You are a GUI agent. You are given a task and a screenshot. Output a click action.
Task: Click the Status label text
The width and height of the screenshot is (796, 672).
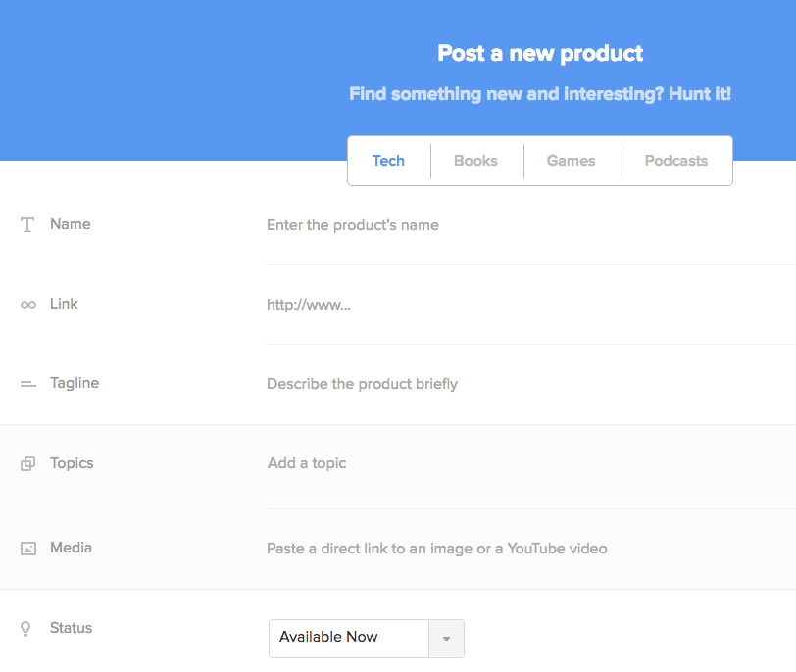click(x=71, y=628)
